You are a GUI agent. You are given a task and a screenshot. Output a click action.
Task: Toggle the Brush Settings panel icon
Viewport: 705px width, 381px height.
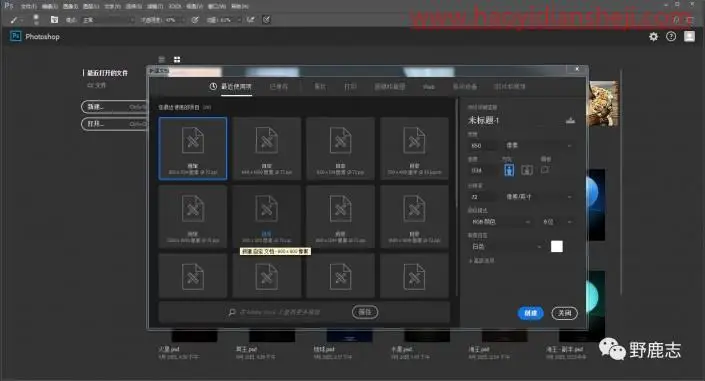pyautogui.click(x=54, y=20)
